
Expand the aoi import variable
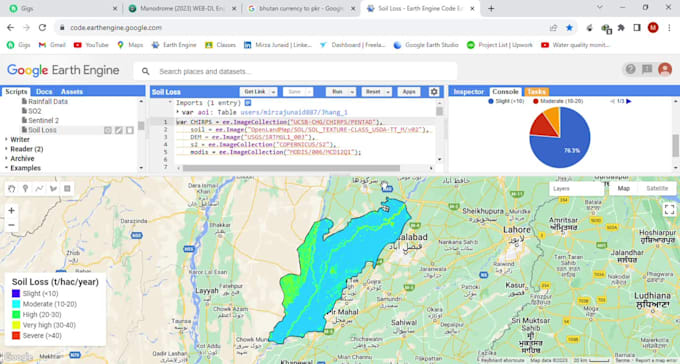pos(178,112)
